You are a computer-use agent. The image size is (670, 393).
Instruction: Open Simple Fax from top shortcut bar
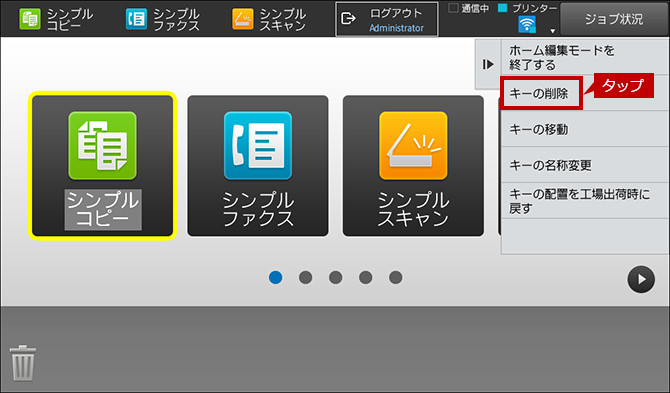[x=162, y=19]
